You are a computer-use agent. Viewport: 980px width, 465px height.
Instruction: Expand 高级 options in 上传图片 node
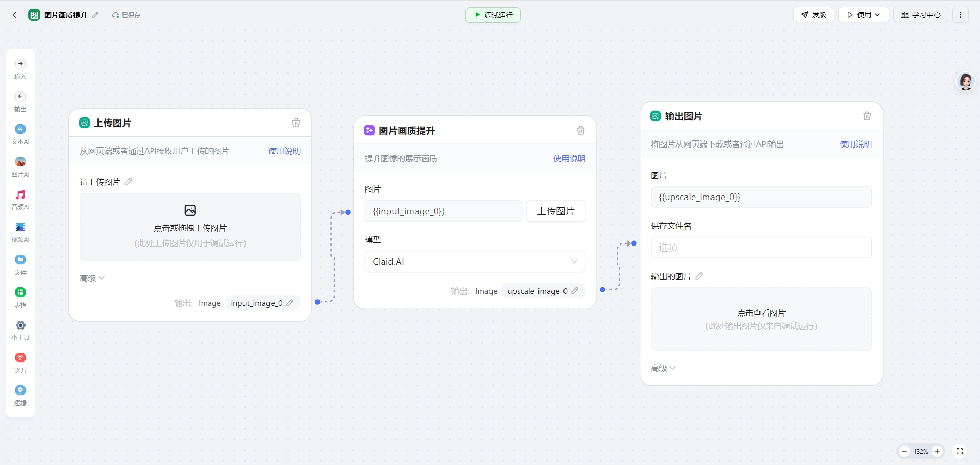click(x=92, y=278)
